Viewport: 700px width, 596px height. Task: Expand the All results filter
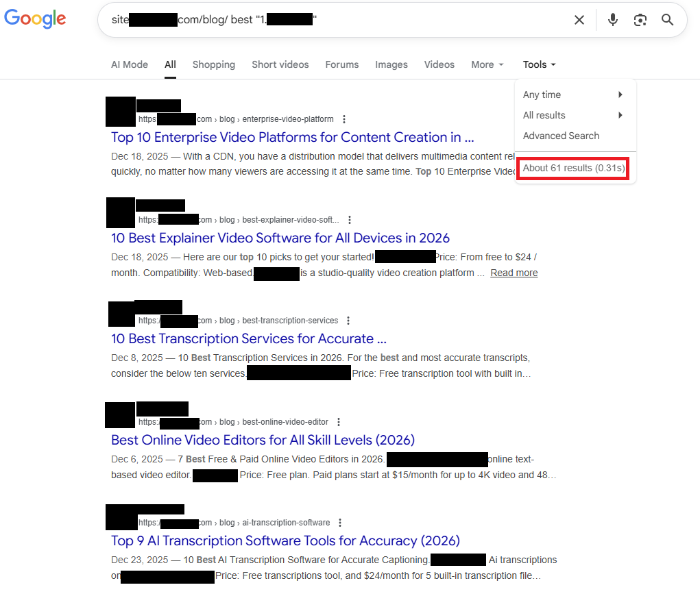572,115
